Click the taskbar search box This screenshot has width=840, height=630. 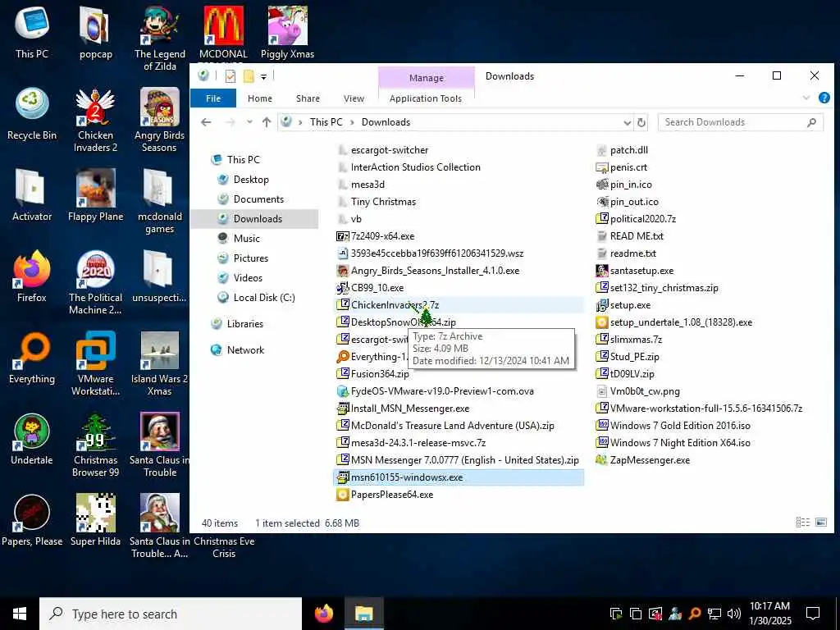click(171, 614)
